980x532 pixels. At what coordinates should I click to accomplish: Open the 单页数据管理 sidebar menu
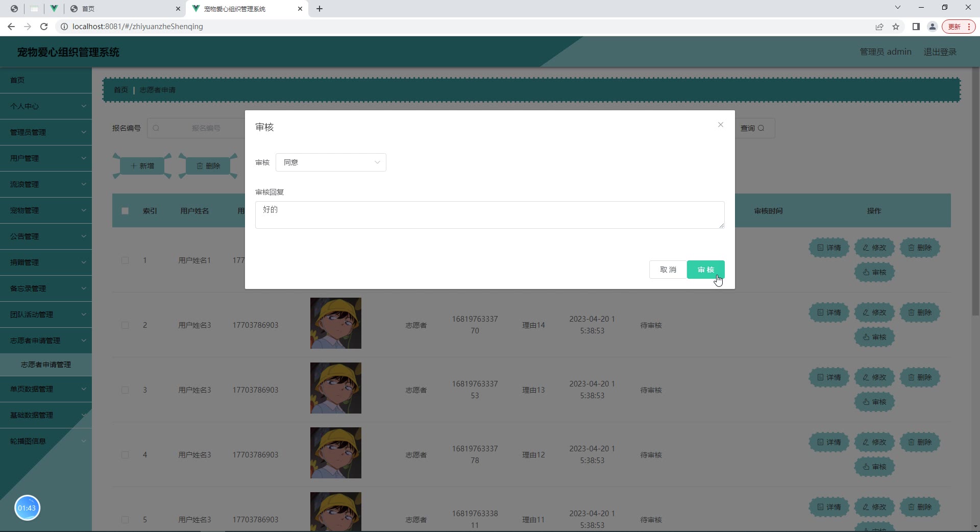tap(46, 389)
